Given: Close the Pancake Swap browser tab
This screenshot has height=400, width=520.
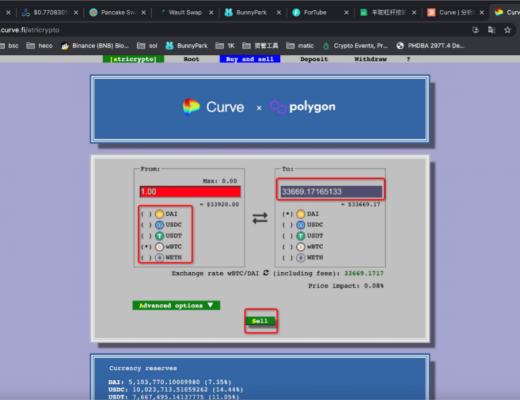Looking at the screenshot, I should click(x=143, y=12).
